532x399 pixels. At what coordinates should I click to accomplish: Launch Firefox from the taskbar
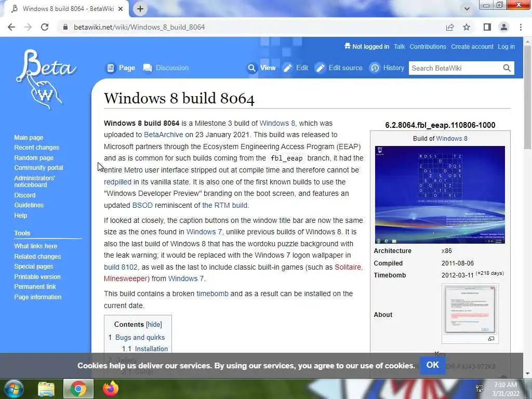(111, 389)
